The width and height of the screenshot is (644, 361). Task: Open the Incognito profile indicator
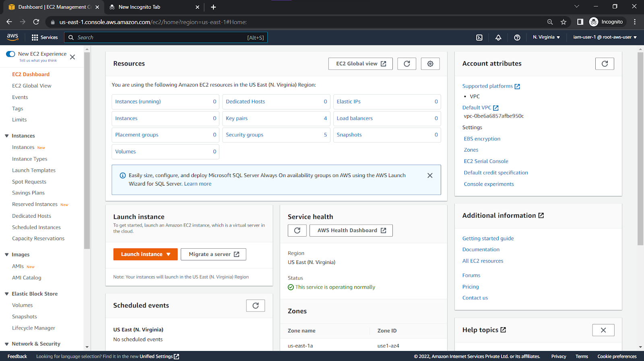click(x=606, y=22)
